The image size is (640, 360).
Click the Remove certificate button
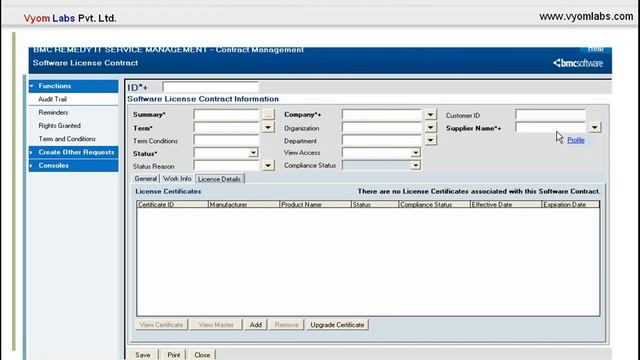287,325
